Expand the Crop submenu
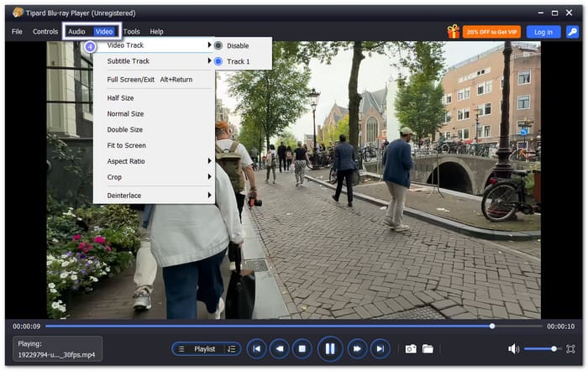Viewport: 588px width, 371px height. [x=154, y=177]
